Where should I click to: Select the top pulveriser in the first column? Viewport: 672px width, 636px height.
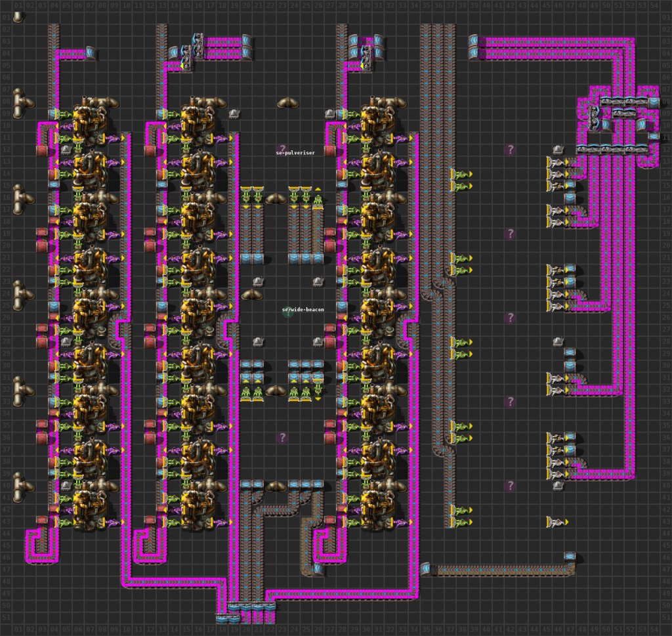pyautogui.click(x=89, y=122)
